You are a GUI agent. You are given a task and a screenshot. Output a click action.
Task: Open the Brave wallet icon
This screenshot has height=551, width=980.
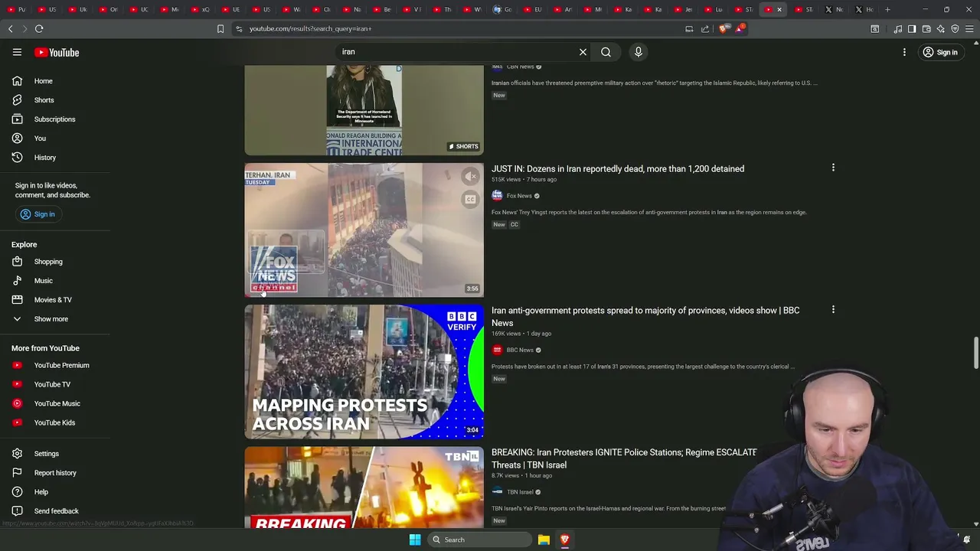coord(926,29)
